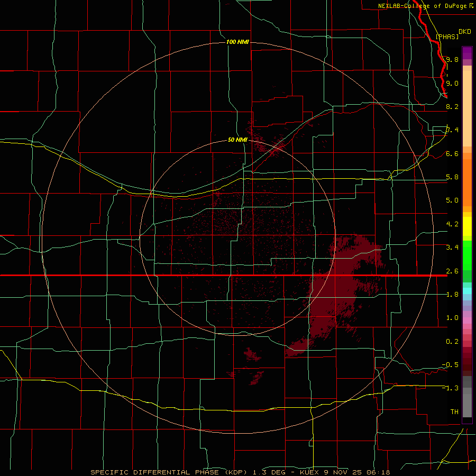Select the 5.0 scale value
The height and width of the screenshot is (476, 476).
point(452,200)
